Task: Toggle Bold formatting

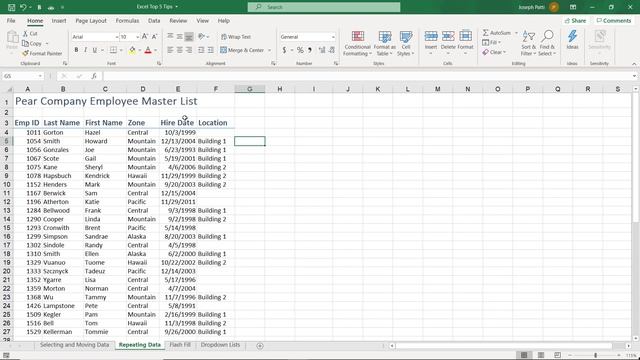Action: (x=76, y=50)
